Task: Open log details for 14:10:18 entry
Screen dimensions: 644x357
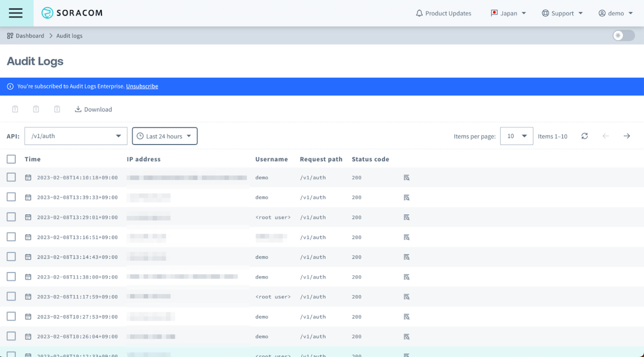Action: pos(406,178)
